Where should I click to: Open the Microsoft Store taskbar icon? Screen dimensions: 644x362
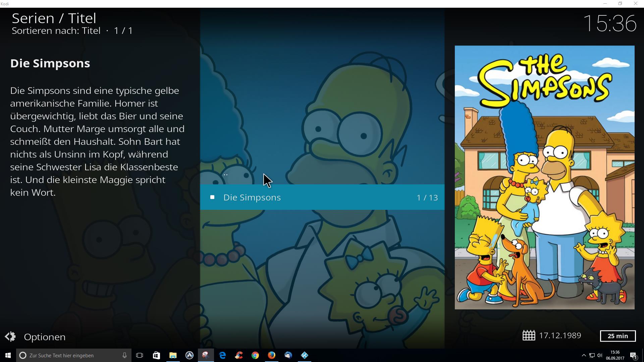click(156, 355)
